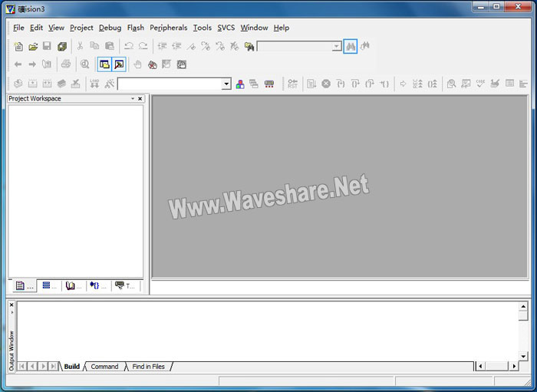Viewport: 537px width, 392px height.
Task: Open the Project menu
Action: [x=81, y=28]
